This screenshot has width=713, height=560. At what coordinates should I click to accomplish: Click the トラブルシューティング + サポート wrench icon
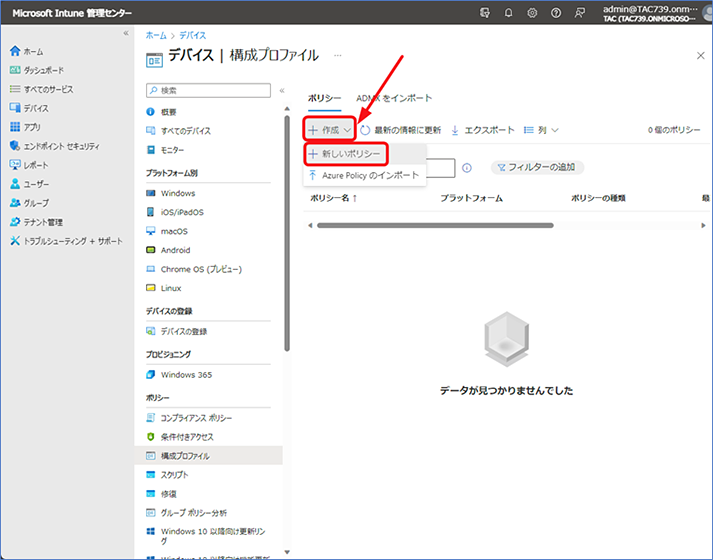(15, 241)
